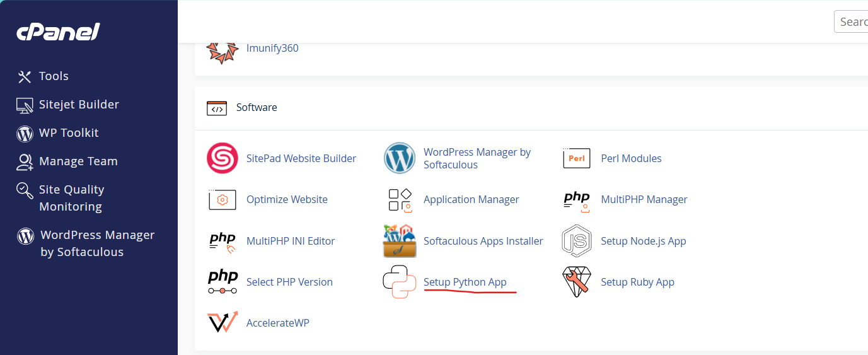Open Site Quality Monitoring sidebar item

pyautogui.click(x=71, y=198)
